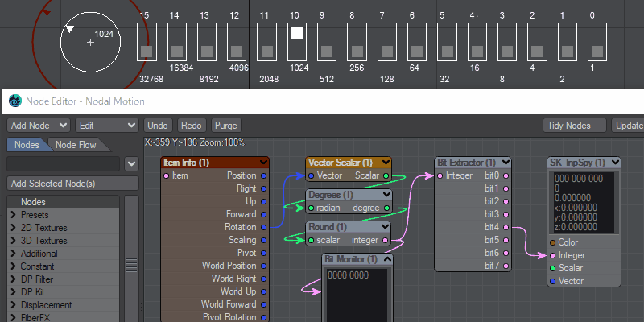Viewport: 644px width, 322px height.
Task: Click the node search input field
Action: coord(64,164)
